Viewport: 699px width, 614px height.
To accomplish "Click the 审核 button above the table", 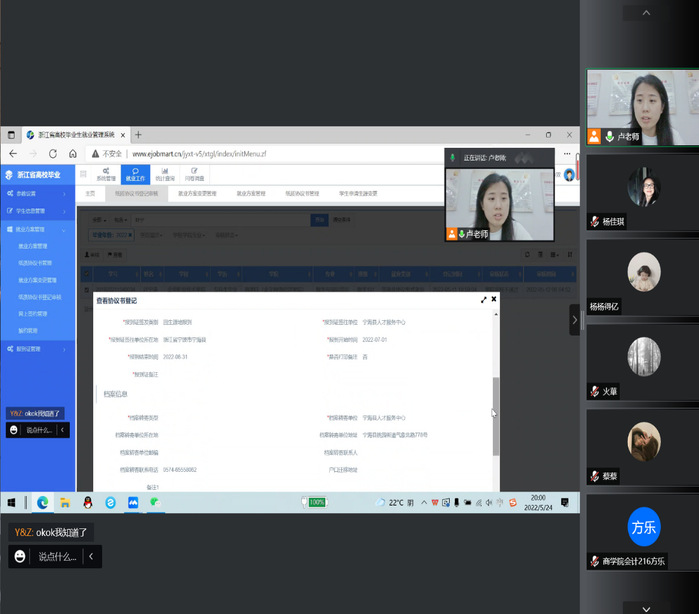I will click(92, 255).
